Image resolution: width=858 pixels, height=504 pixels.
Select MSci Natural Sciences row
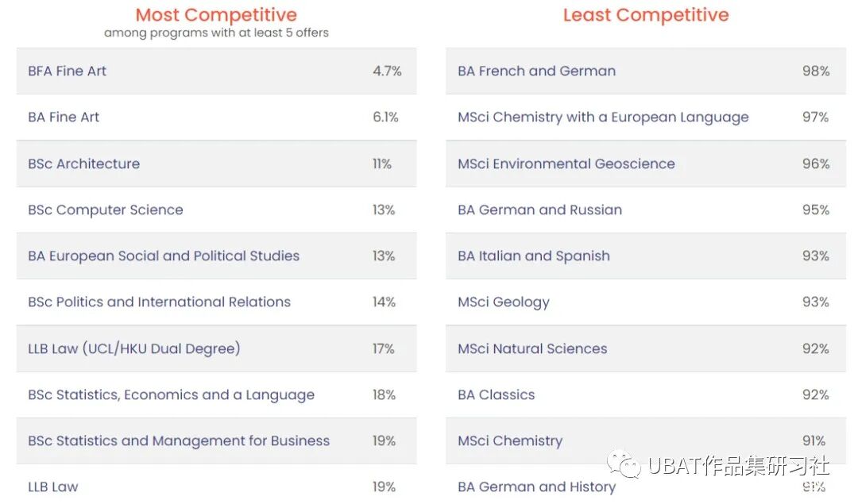[x=646, y=348]
